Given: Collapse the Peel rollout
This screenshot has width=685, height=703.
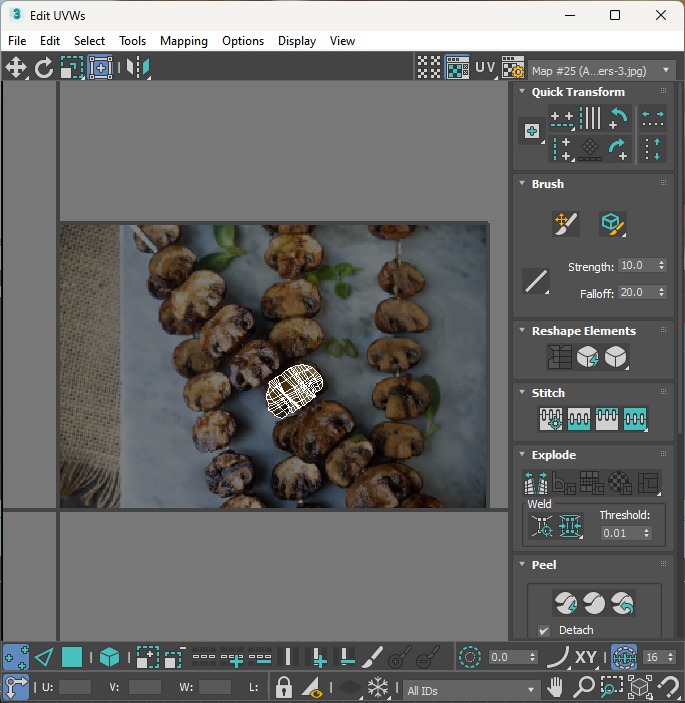Looking at the screenshot, I should tap(522, 564).
